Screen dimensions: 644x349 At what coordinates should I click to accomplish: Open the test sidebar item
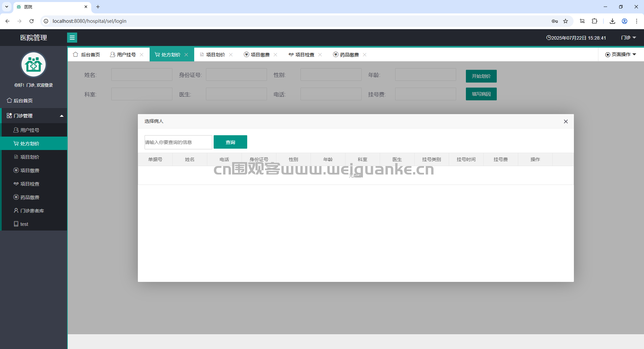pos(34,224)
